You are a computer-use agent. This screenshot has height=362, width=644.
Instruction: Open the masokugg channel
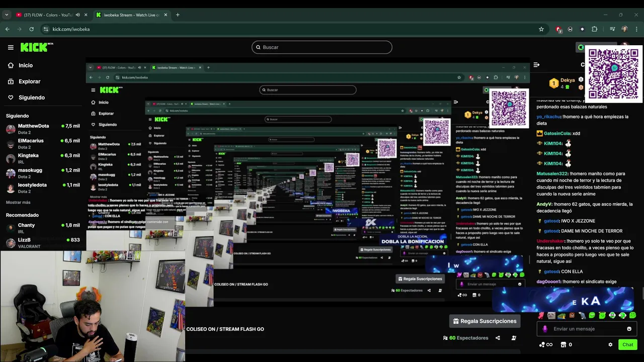pos(43,172)
